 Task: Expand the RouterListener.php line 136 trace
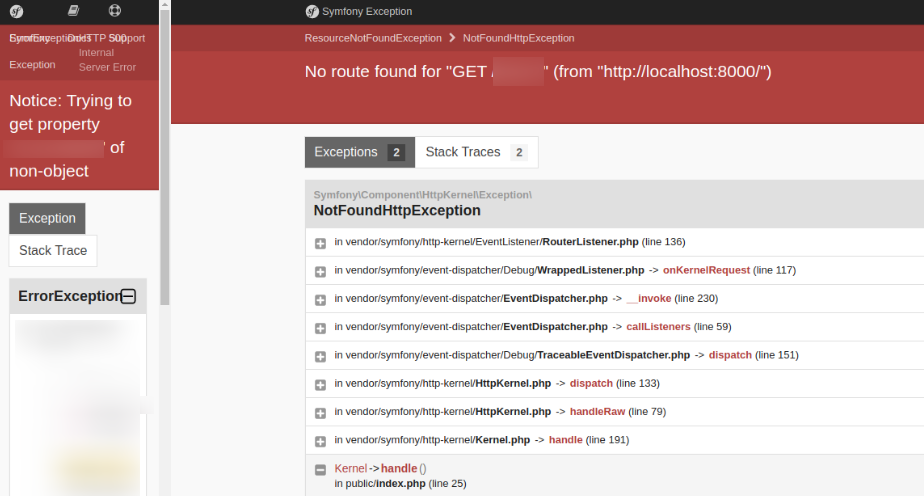[x=321, y=243]
